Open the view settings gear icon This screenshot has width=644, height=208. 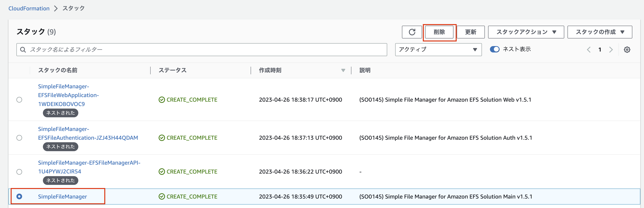point(627,49)
